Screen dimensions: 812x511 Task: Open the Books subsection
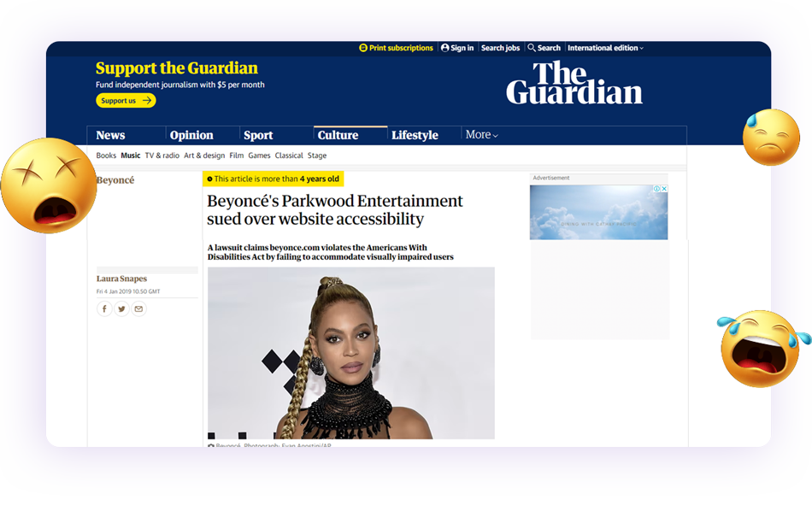coord(106,156)
